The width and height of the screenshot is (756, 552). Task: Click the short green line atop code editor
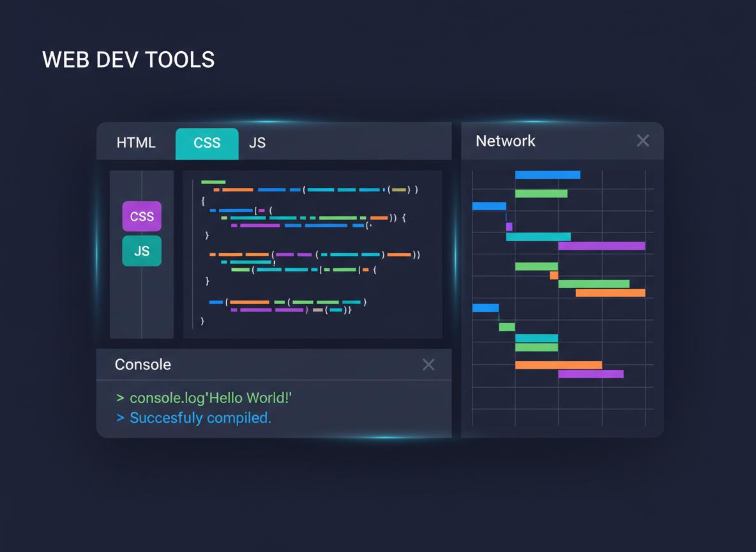tap(213, 182)
